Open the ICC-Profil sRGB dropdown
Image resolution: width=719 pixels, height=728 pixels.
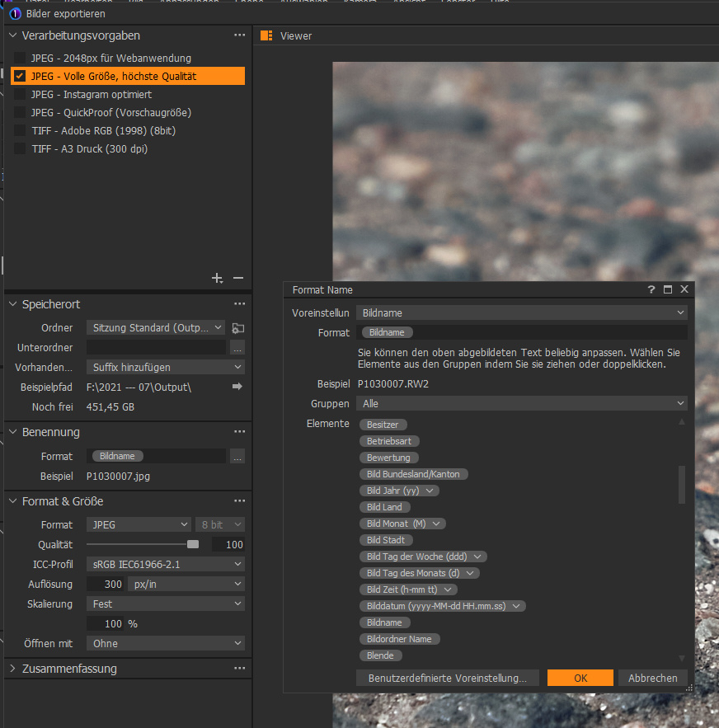pos(166,565)
